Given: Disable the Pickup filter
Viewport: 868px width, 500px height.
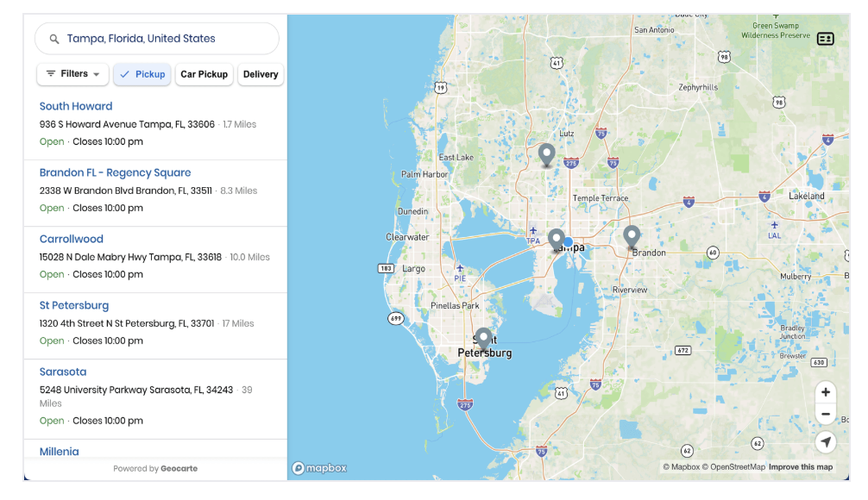Looking at the screenshot, I should tap(142, 74).
